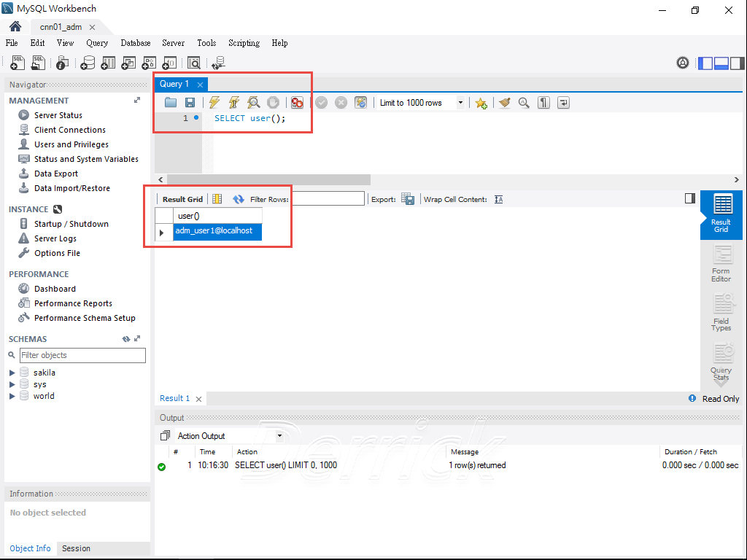Execute statement under cursor icon

pos(234,102)
